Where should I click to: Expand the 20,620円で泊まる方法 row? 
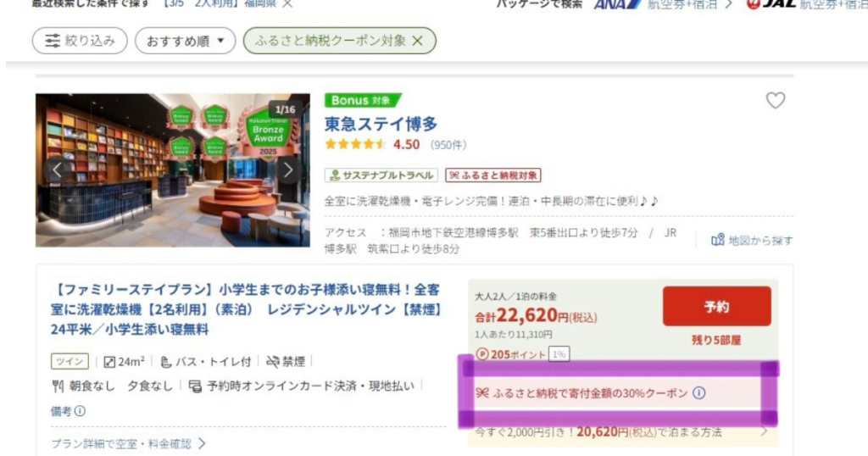click(623, 432)
